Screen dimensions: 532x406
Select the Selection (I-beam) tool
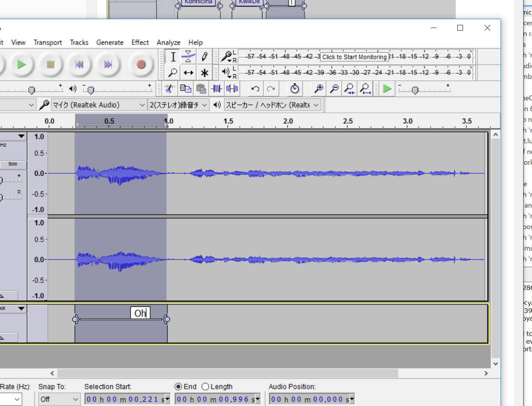(x=173, y=57)
